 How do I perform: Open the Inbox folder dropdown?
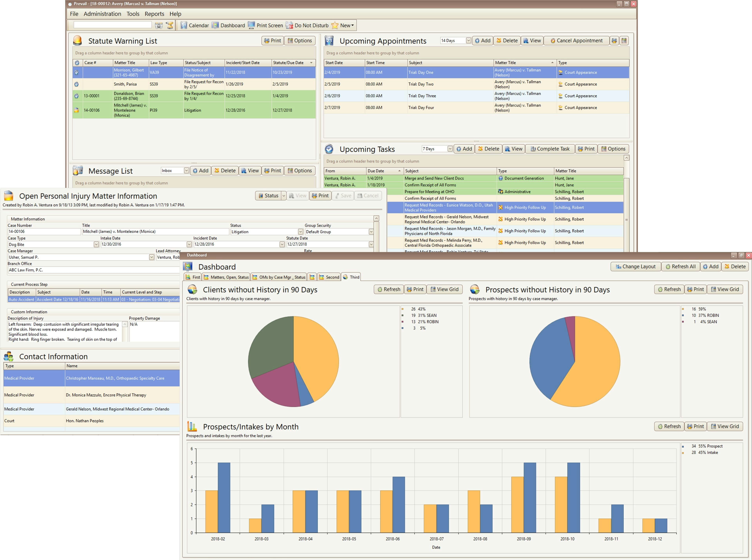(x=186, y=170)
